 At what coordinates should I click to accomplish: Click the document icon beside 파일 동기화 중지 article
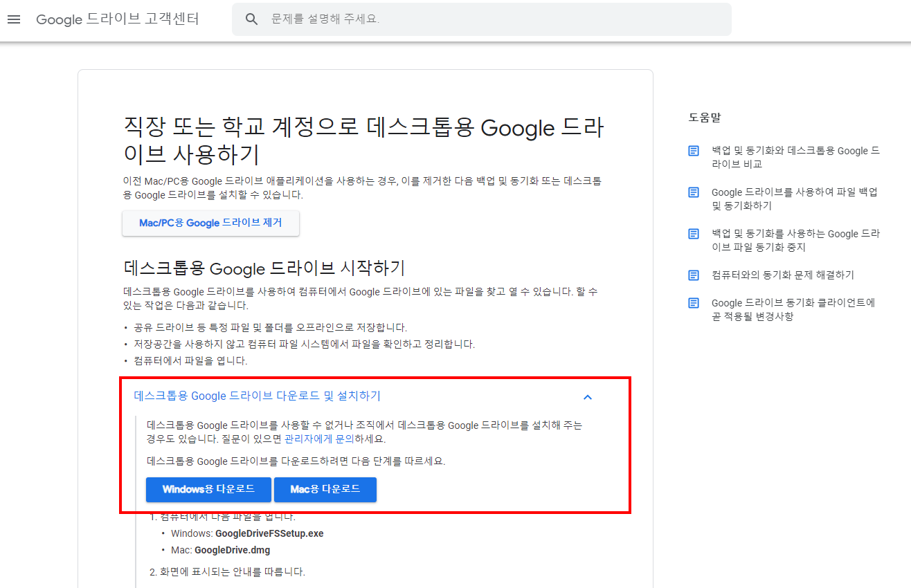694,234
